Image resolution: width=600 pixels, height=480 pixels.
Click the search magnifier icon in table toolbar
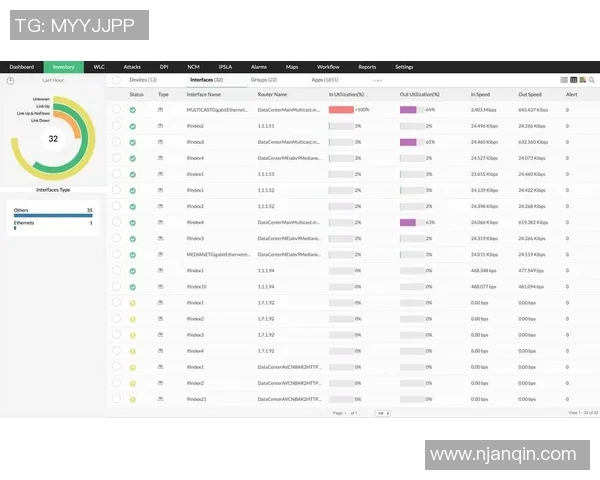[591, 79]
